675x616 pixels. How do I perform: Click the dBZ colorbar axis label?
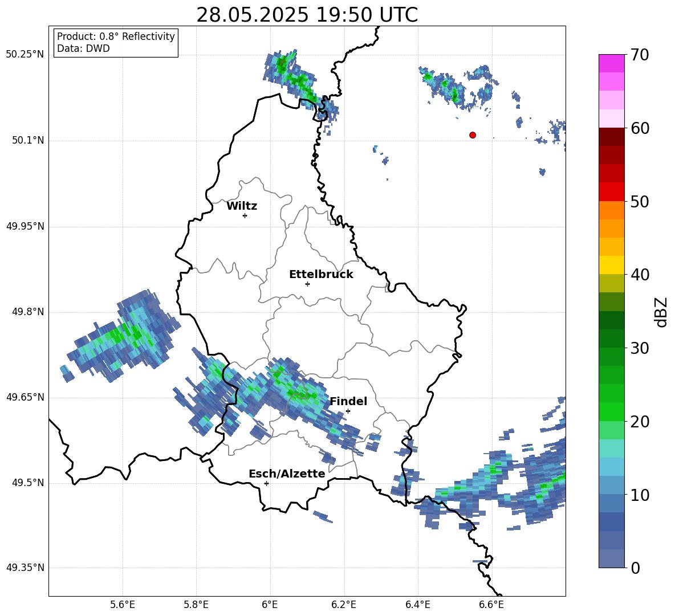pos(662,312)
